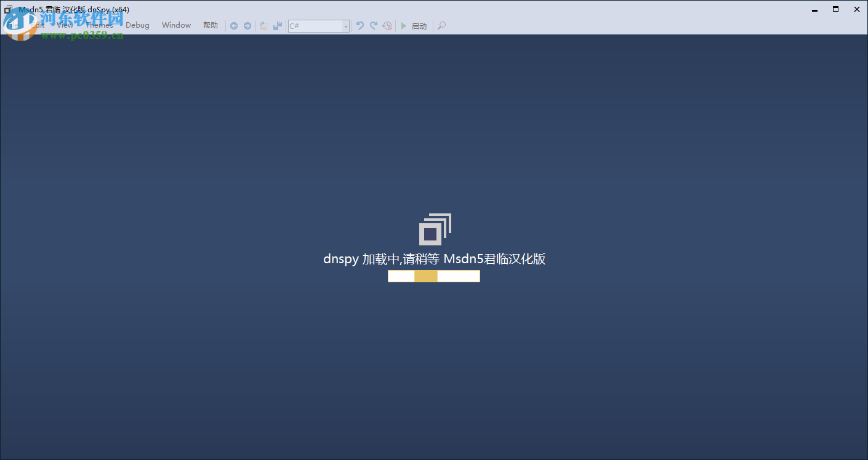Click the centered dnSpy loading logo
The height and width of the screenshot is (460, 868).
coord(435,229)
